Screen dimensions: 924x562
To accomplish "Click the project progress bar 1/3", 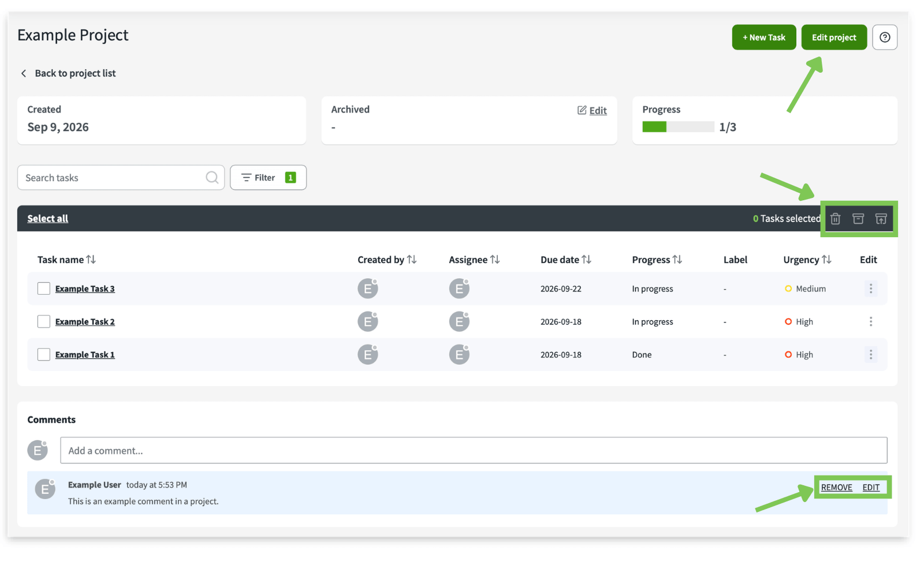I will pyautogui.click(x=678, y=127).
